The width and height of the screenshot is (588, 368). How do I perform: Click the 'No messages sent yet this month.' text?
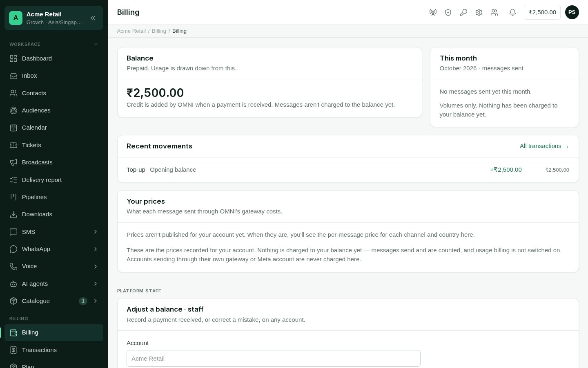pos(486,92)
